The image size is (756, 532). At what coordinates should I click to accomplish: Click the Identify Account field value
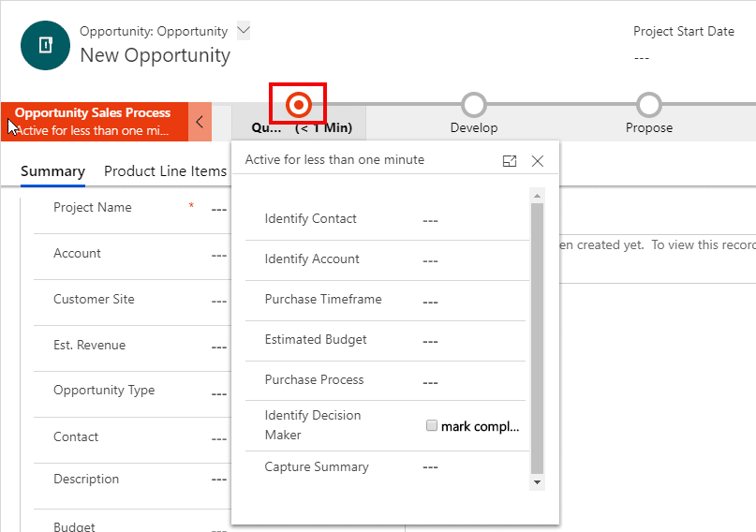pyautogui.click(x=430, y=260)
